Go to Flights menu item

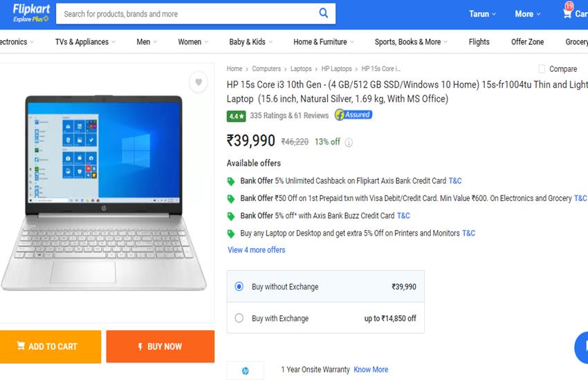click(479, 42)
